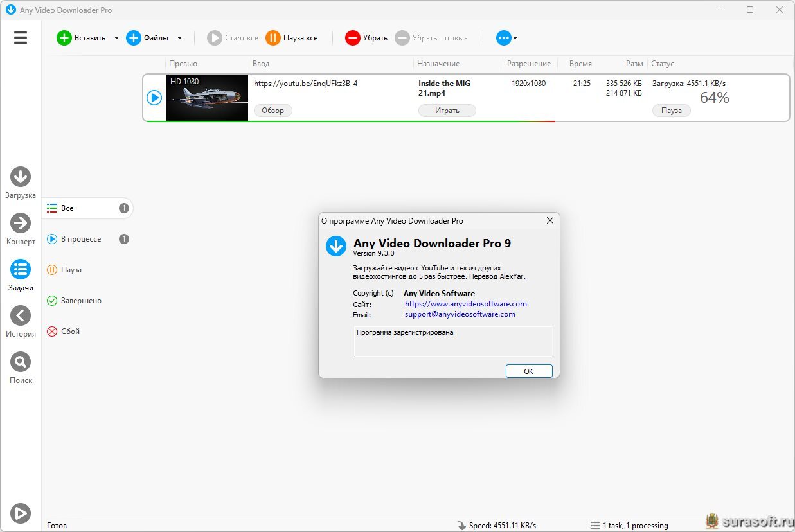Click the HD 1080 MiG-21 video thumbnail
The width and height of the screenshot is (795, 532).
207,98
